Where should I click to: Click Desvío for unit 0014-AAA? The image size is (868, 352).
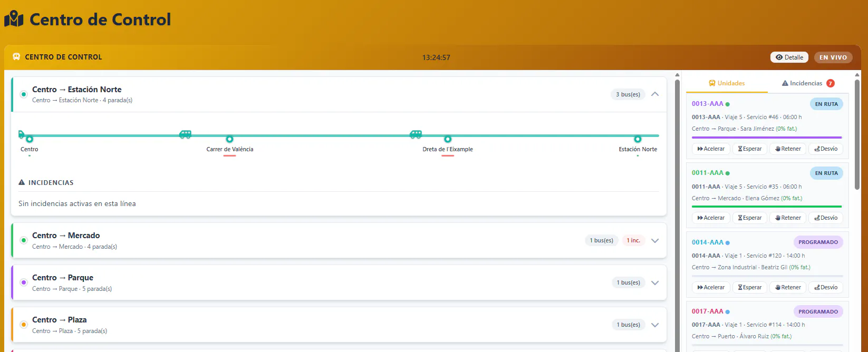point(826,287)
